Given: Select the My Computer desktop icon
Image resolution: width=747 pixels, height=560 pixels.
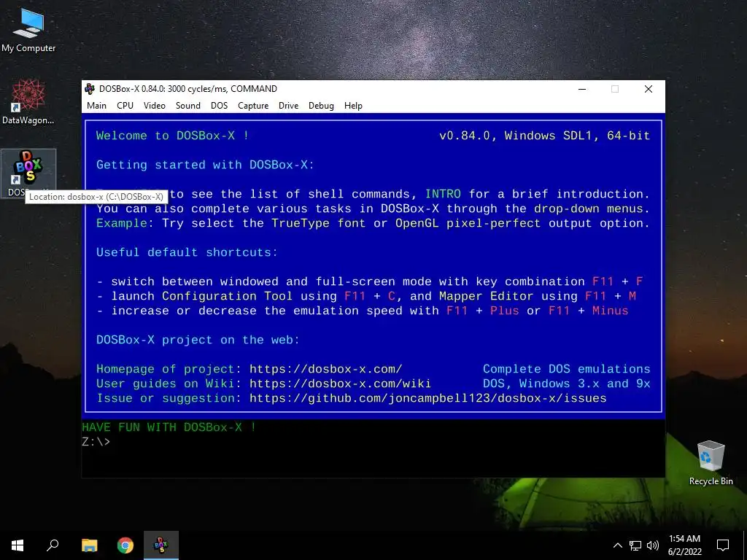Looking at the screenshot, I should pyautogui.click(x=28, y=31).
